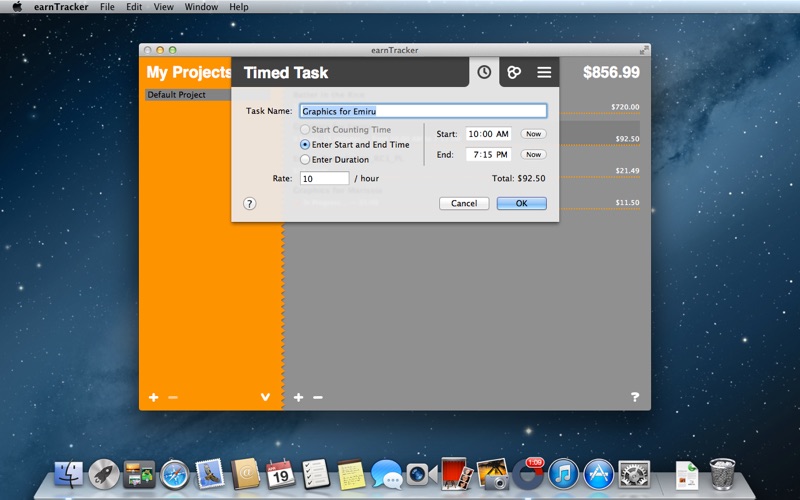The width and height of the screenshot is (800, 500).
Task: Add a new project with orange sidebar plus
Action: click(x=154, y=397)
